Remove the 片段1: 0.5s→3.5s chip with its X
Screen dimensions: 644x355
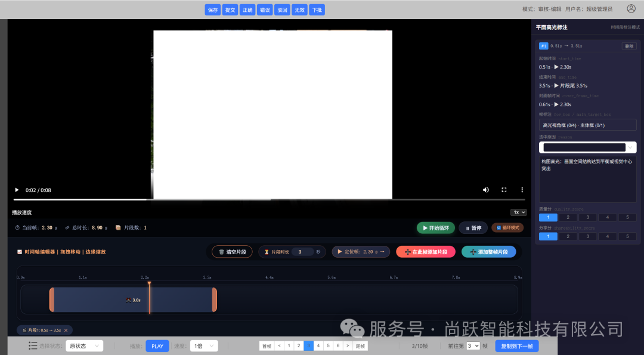pyautogui.click(x=66, y=331)
